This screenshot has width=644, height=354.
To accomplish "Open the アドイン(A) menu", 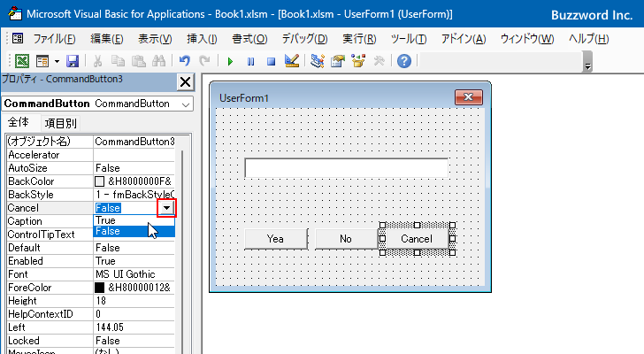I will click(464, 39).
